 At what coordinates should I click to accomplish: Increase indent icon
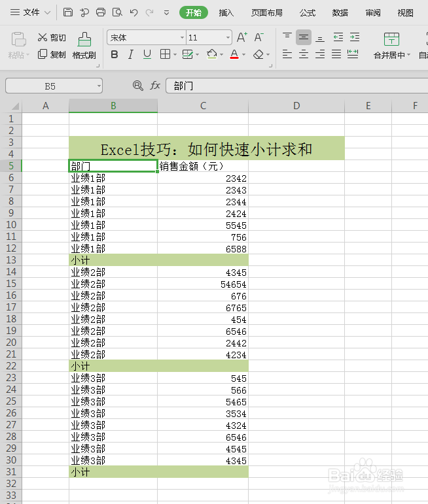pos(355,37)
